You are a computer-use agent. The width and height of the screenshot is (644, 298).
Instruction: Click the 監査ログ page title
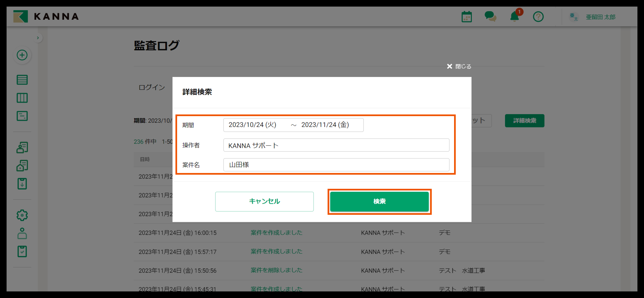pyautogui.click(x=157, y=46)
